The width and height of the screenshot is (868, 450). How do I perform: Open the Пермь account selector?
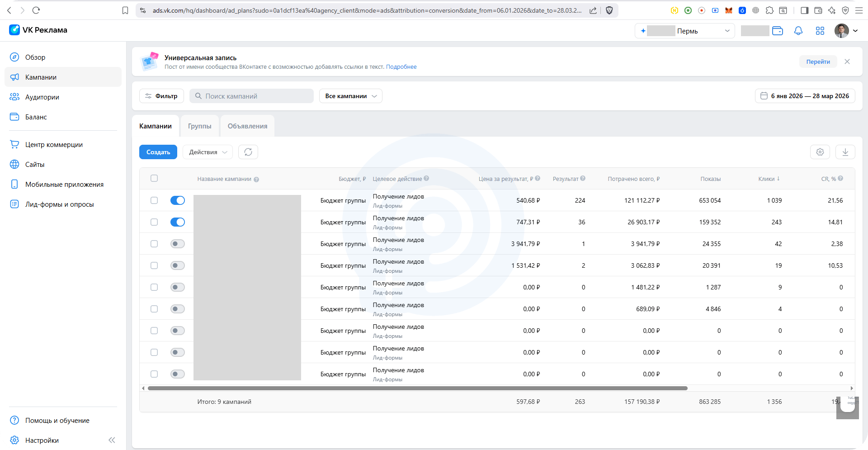pos(684,31)
